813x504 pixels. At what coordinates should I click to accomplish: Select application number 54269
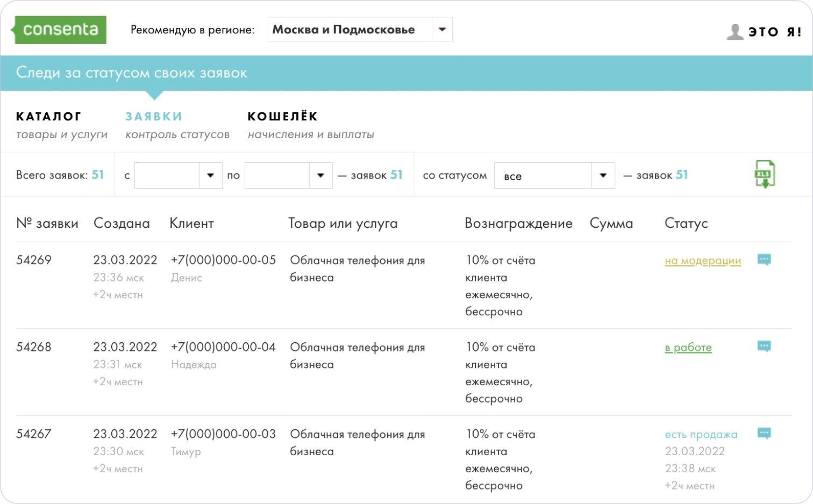(x=34, y=260)
